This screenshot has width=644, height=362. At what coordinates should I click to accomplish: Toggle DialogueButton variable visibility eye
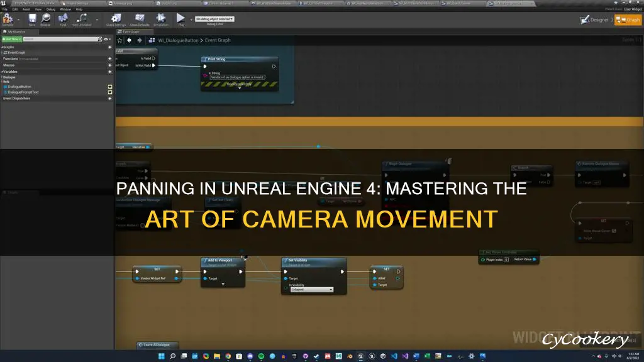point(109,87)
